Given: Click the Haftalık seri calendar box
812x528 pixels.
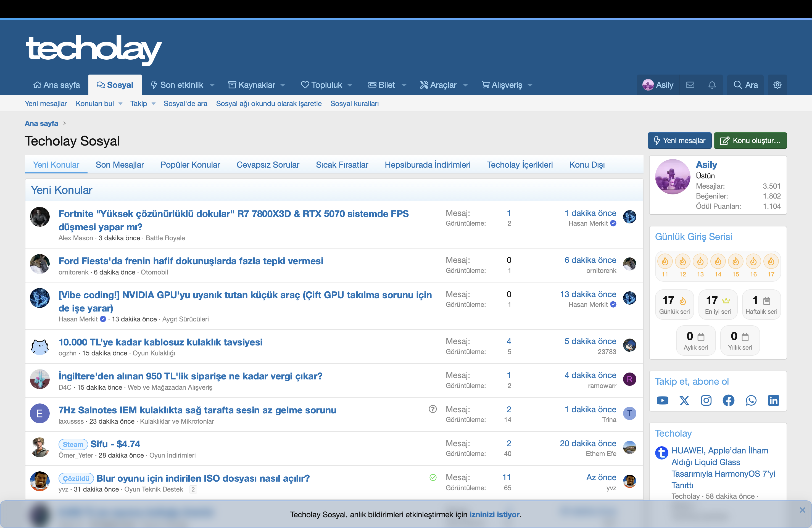Looking at the screenshot, I should click(x=761, y=305).
